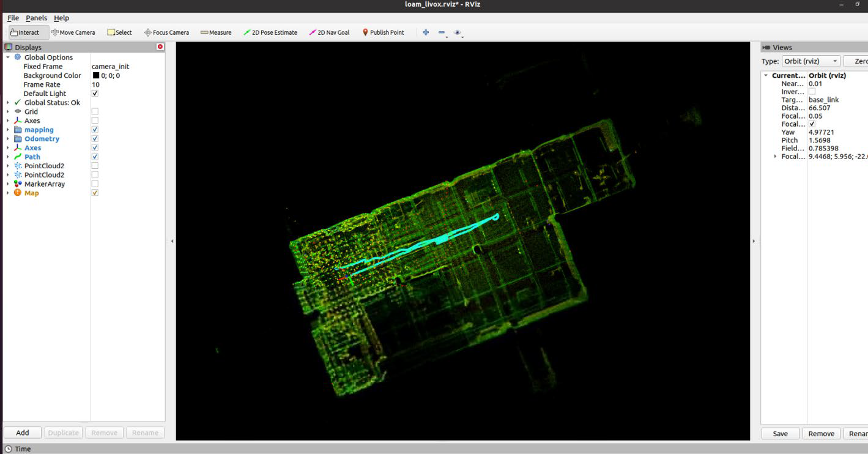Image resolution: width=868 pixels, height=454 pixels.
Task: Pick the Measure tool
Action: (216, 32)
